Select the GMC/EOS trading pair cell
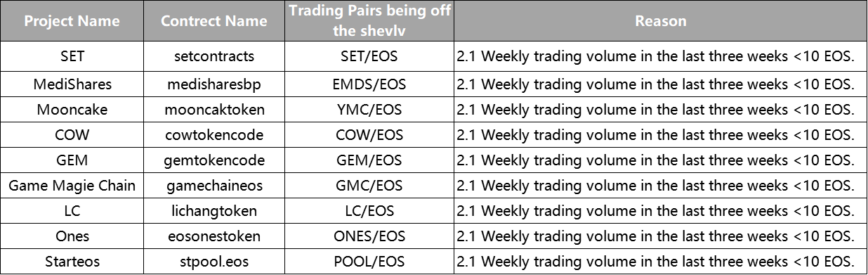This screenshot has width=868, height=275. (x=369, y=185)
